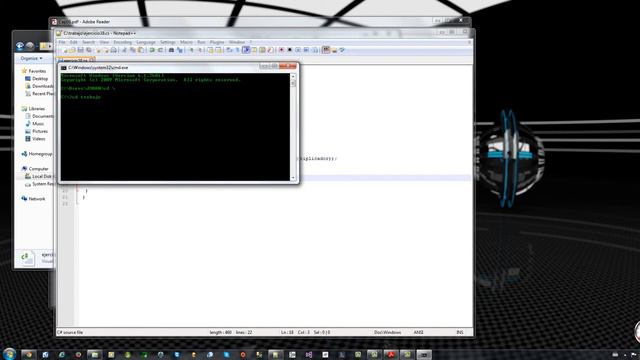Click the cmd.exe title bar system icon
This screenshot has height=360, width=640.
(x=64, y=68)
